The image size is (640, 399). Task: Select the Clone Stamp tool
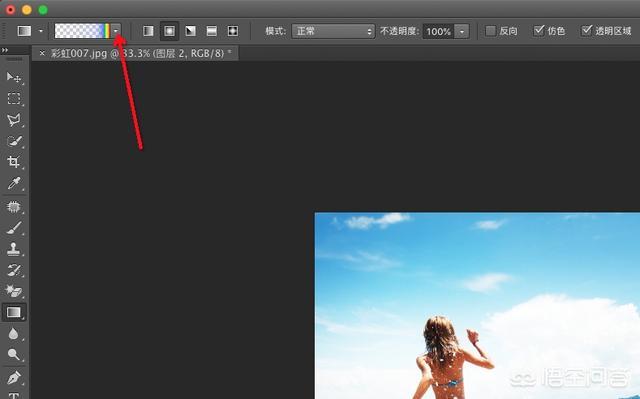pos(13,249)
